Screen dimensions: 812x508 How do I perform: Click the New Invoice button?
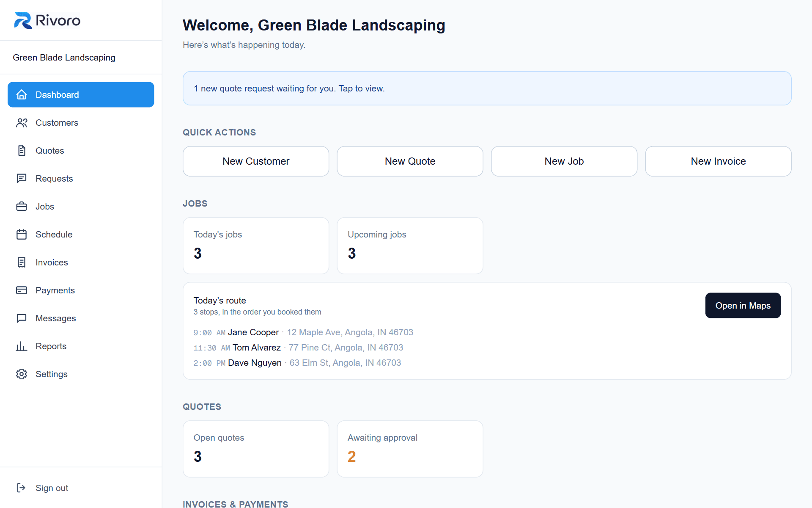tap(718, 161)
